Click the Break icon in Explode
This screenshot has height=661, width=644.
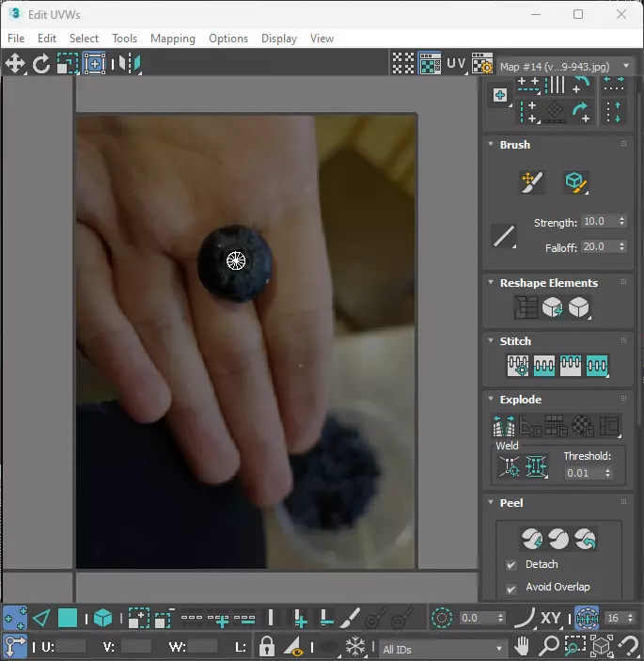(504, 426)
